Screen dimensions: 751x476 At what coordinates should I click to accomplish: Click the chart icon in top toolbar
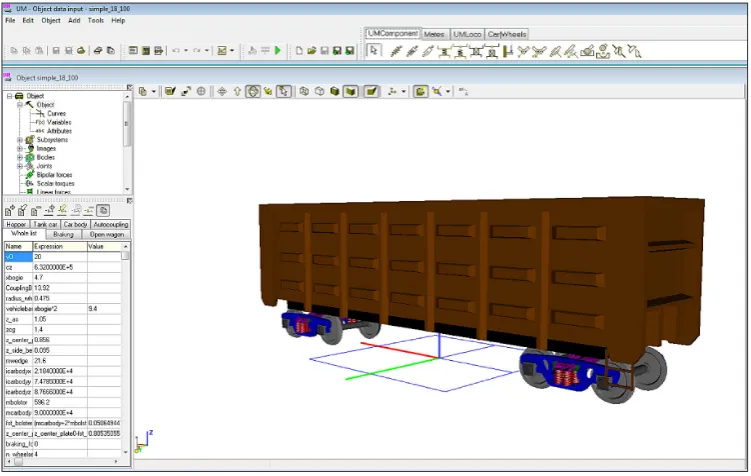pyautogui.click(x=222, y=50)
